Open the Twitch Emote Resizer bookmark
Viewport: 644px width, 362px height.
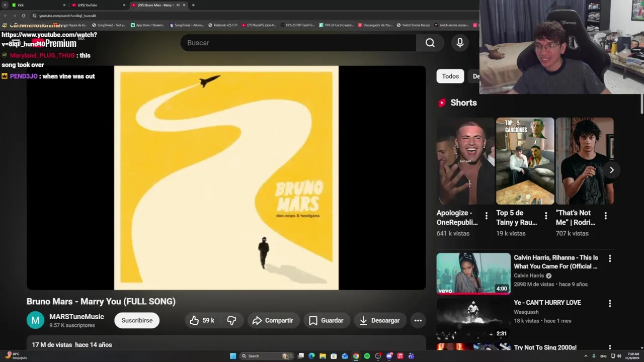tap(414, 25)
